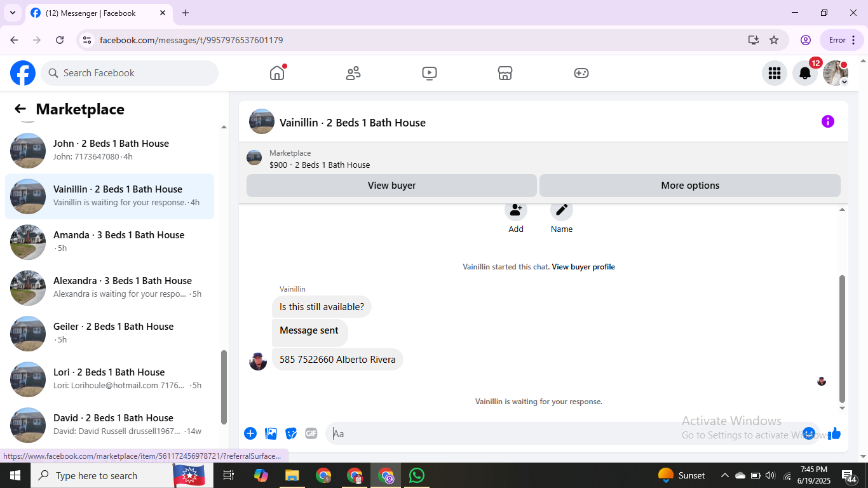Open File Explorer from the taskbar
Viewport: 868px width, 488px height.
292,475
